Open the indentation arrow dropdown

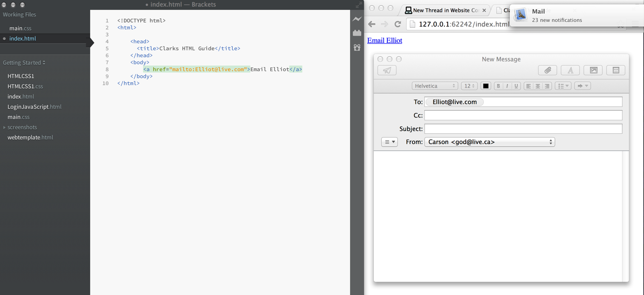(x=582, y=86)
